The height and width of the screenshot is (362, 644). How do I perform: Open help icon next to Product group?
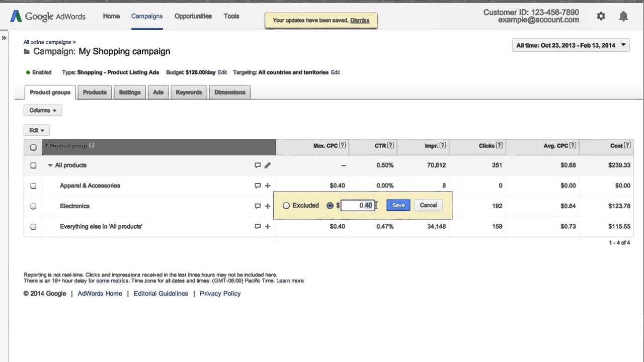92,146
